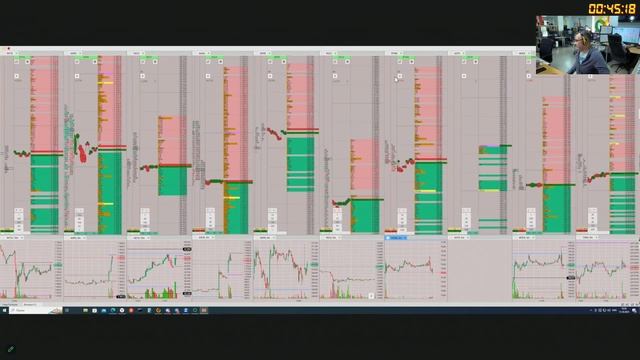Select chart tab label under second panel

point(76,238)
